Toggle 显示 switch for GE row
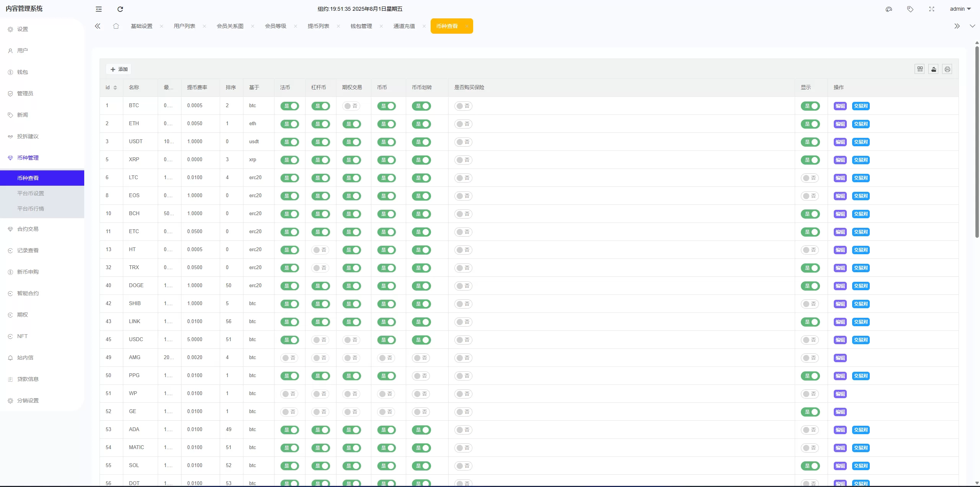This screenshot has width=980, height=487. point(810,412)
